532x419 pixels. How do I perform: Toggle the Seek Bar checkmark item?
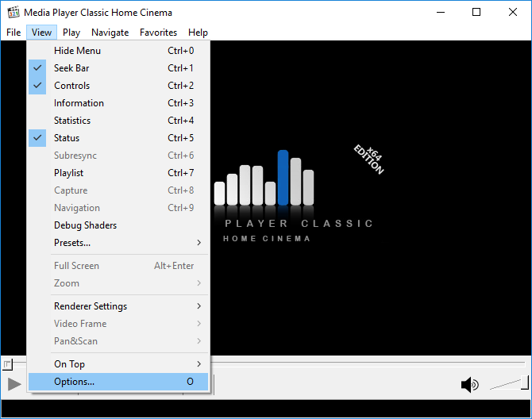(118, 68)
